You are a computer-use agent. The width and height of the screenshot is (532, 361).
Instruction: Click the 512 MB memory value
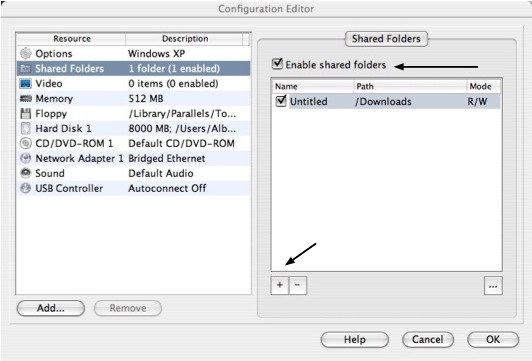pos(146,99)
